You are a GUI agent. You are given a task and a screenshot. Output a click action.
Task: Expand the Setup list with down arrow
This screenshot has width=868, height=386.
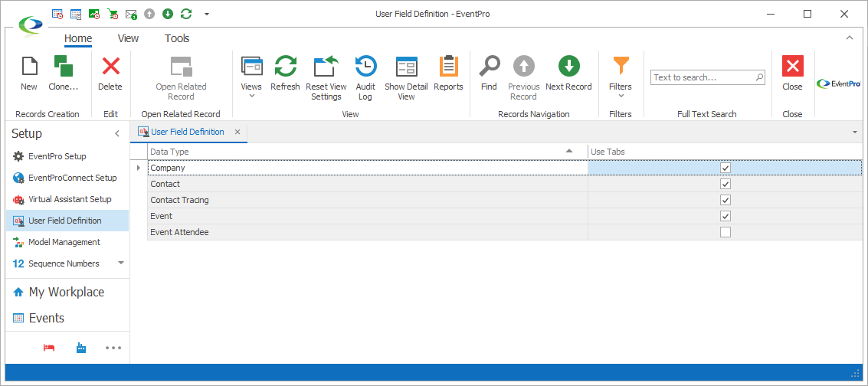click(x=121, y=263)
